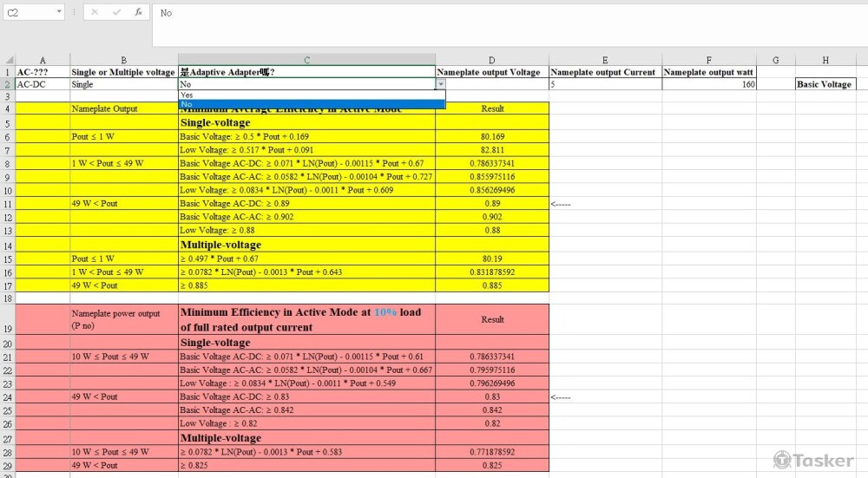Select the Nameplate output Current value 5
868x478 pixels.
(x=605, y=85)
